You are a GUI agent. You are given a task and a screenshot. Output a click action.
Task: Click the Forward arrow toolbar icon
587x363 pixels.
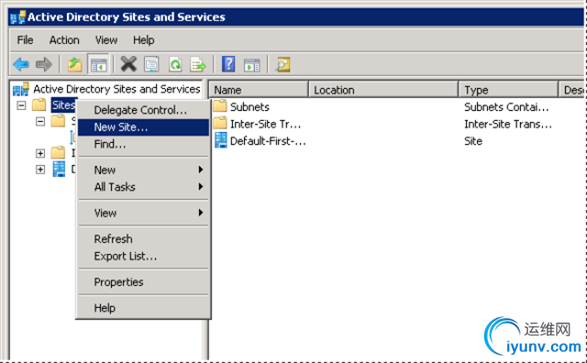coord(44,64)
